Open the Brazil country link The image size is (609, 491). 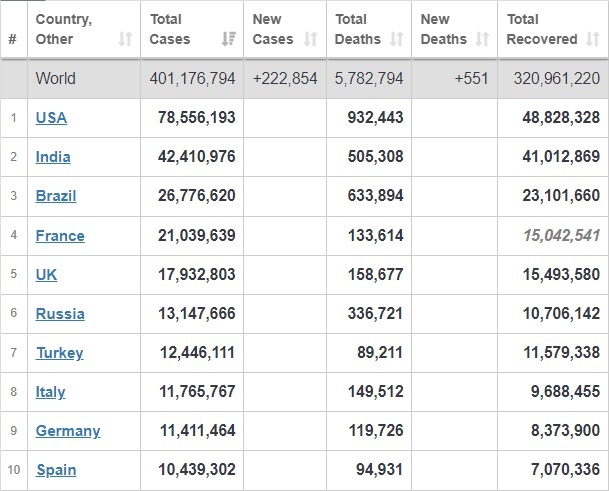56,196
